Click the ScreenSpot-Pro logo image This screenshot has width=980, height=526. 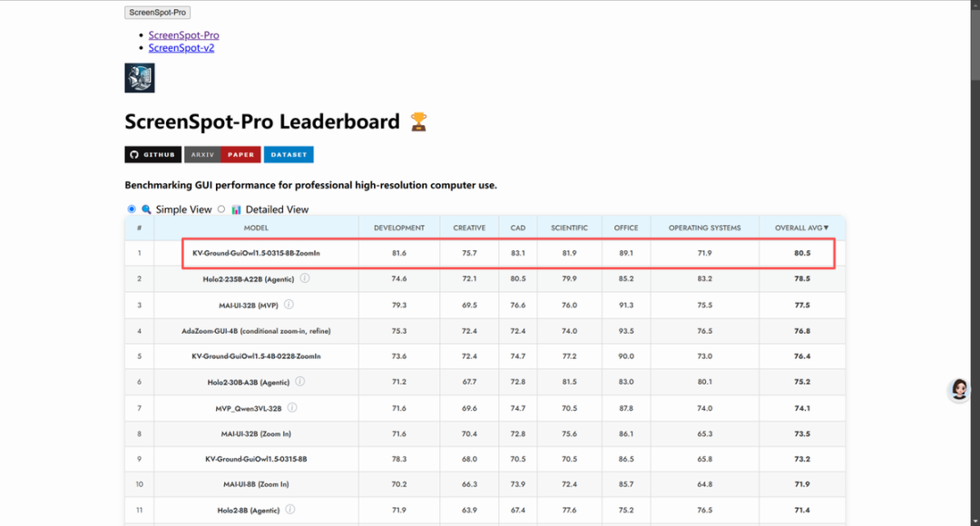click(x=139, y=78)
